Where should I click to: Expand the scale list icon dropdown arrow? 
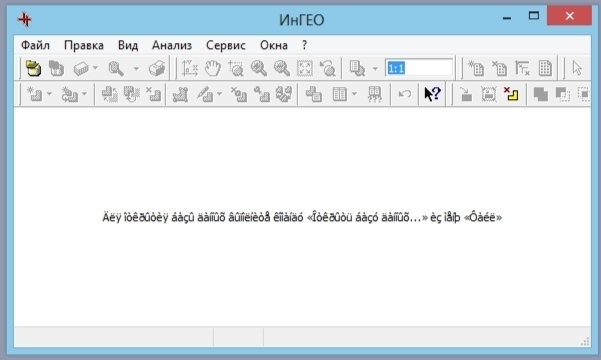click(375, 69)
